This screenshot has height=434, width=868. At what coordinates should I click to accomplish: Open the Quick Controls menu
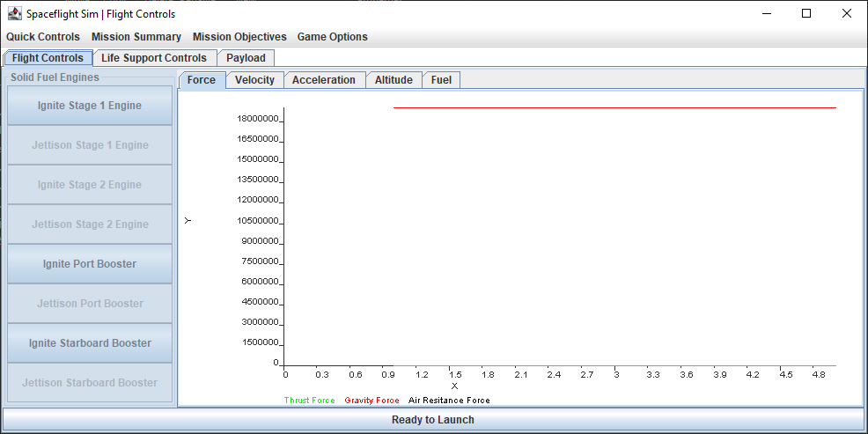(x=43, y=37)
